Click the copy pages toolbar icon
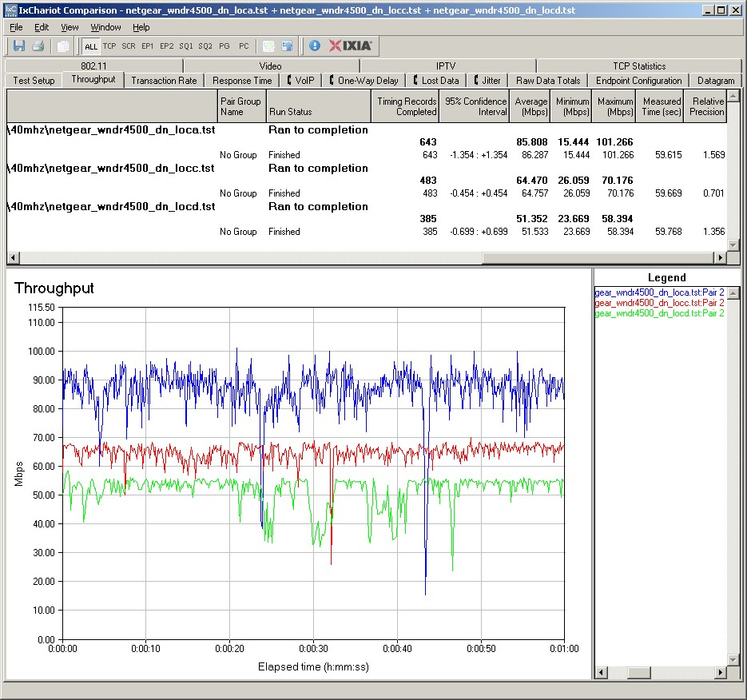Image resolution: width=747 pixels, height=700 pixels. (x=63, y=46)
